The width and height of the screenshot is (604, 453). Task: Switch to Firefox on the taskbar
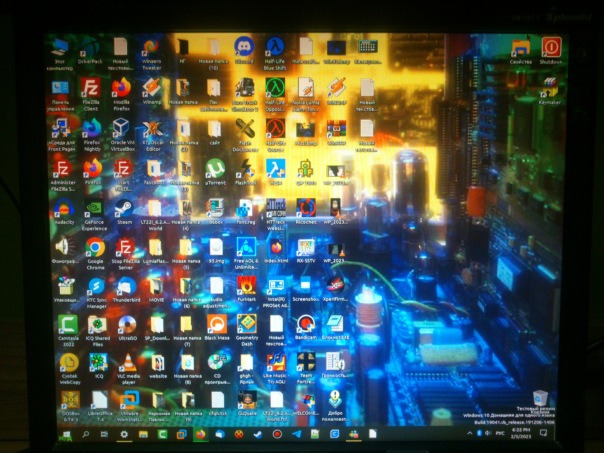tap(200, 435)
